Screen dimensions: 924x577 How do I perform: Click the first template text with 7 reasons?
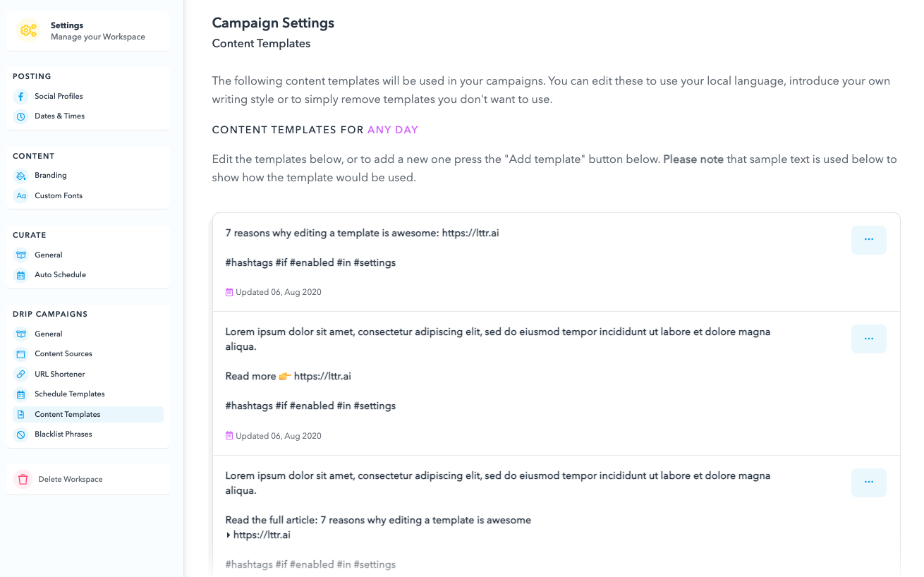[x=362, y=233]
